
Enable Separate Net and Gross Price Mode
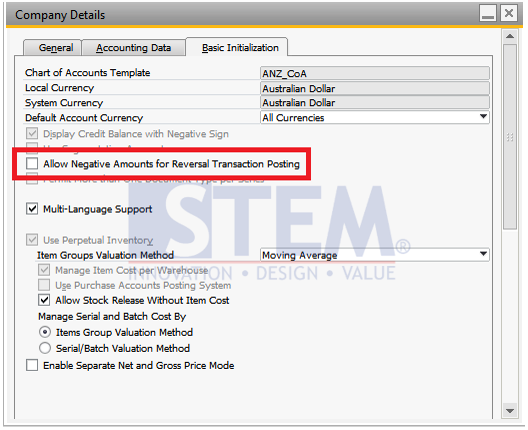click(x=32, y=365)
